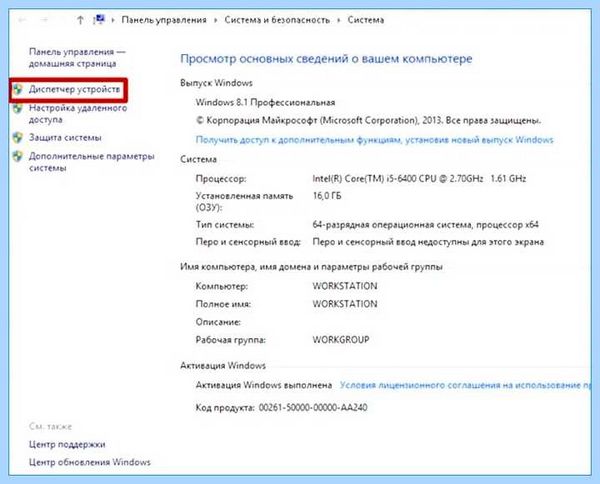Click the Тип системы label
The image size is (600, 484).
click(x=225, y=225)
